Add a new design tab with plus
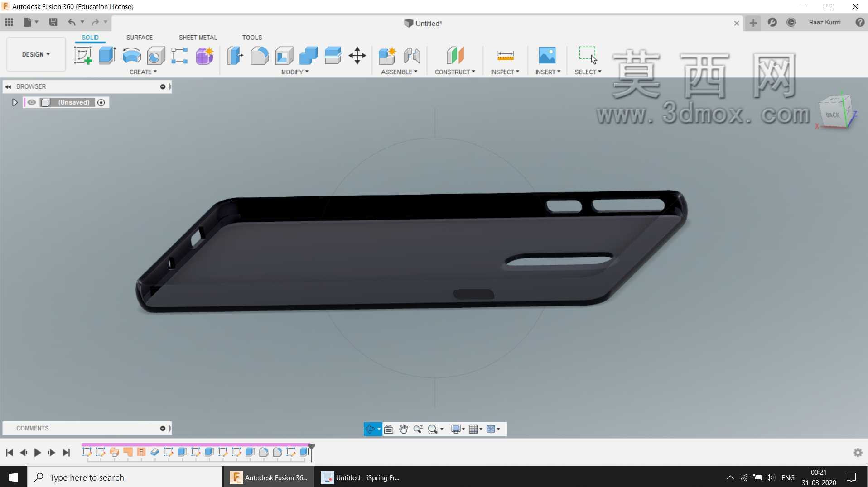The width and height of the screenshot is (868, 487). (753, 23)
